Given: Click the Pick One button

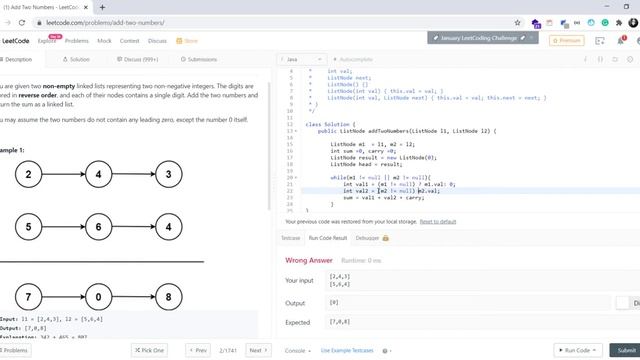Looking at the screenshot, I should [x=149, y=350].
